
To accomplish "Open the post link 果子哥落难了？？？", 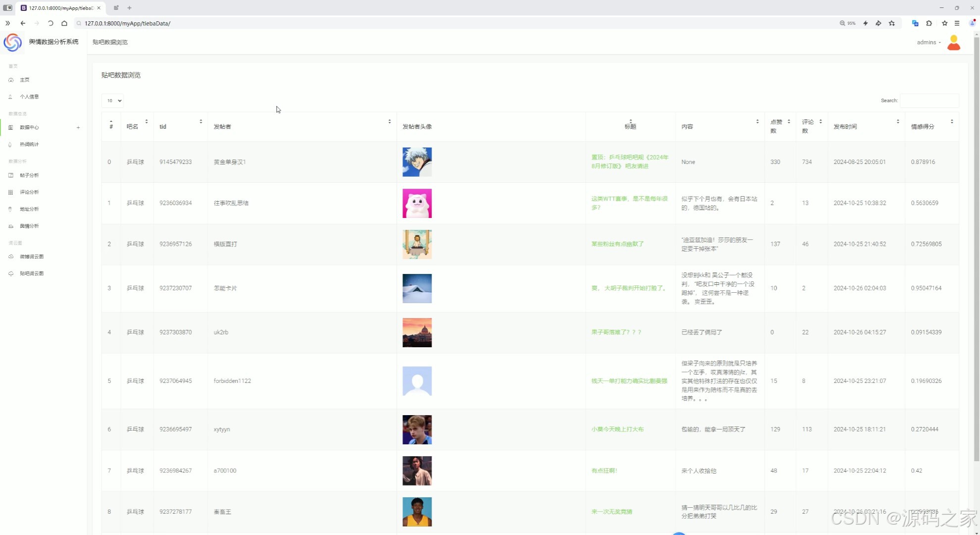I will (x=616, y=332).
